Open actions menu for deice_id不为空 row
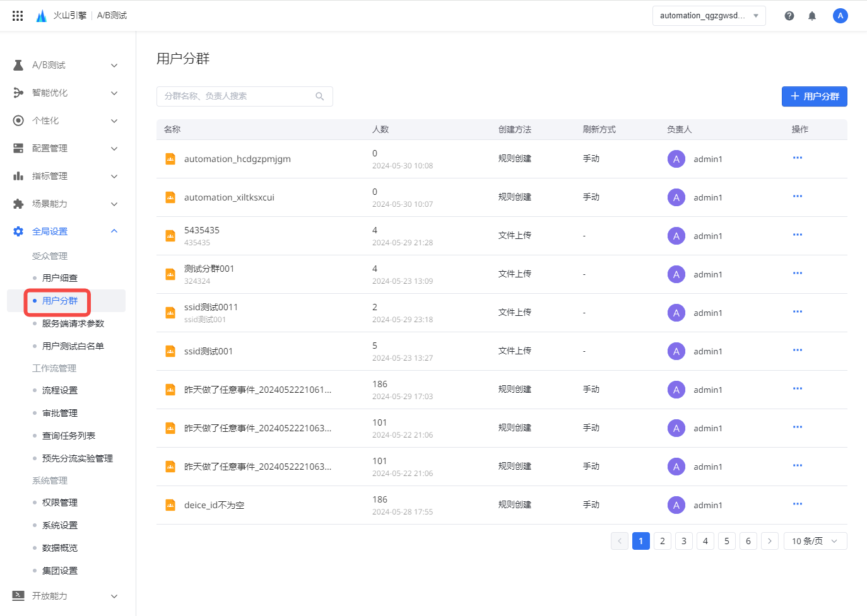Viewport: 867px width, 616px height. tap(798, 504)
